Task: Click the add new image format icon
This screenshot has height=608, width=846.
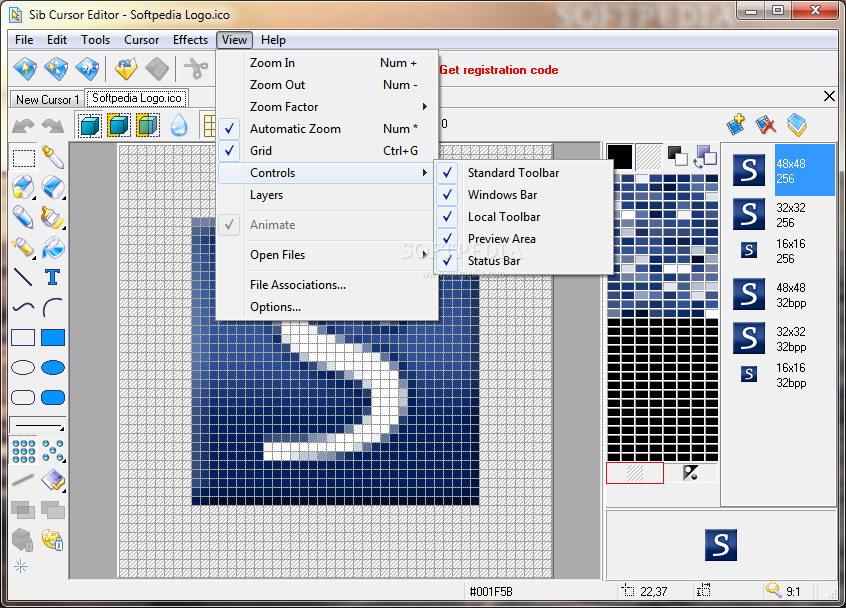Action: coord(736,124)
